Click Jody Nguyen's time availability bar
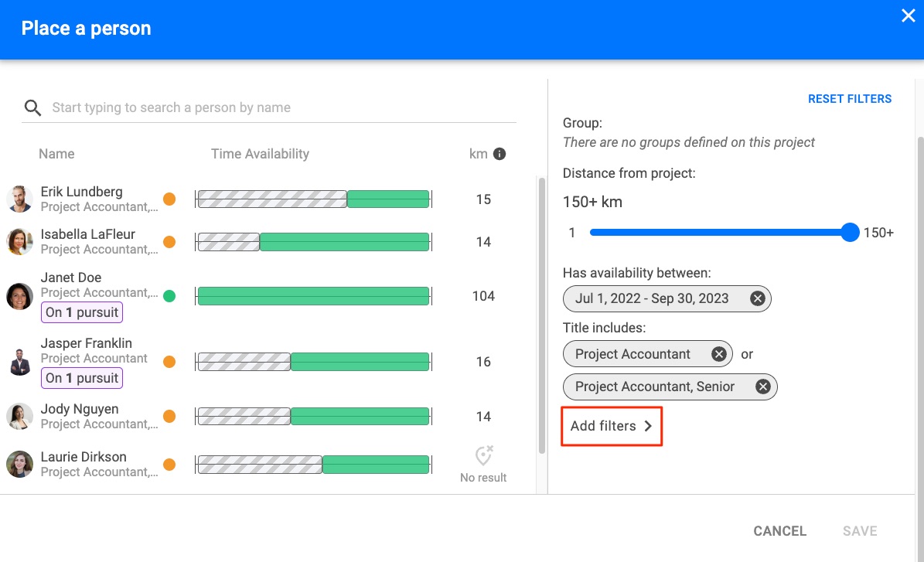This screenshot has height=562, width=924. [x=313, y=417]
